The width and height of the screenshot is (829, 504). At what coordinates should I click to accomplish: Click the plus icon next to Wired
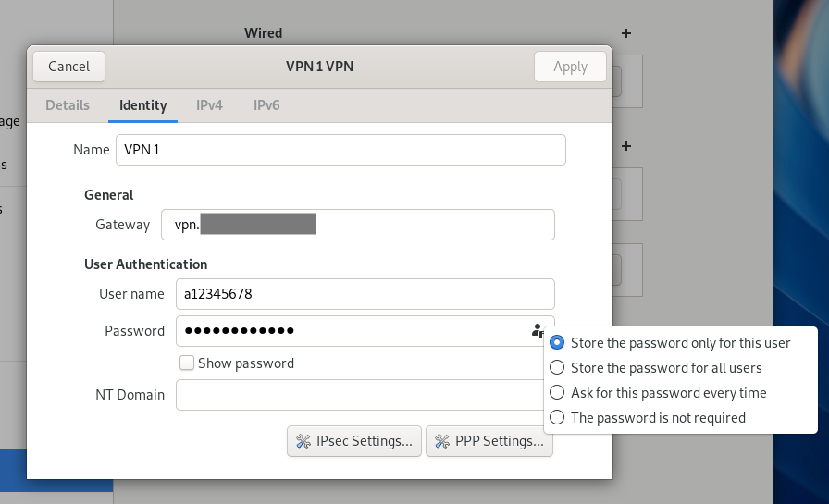click(626, 33)
